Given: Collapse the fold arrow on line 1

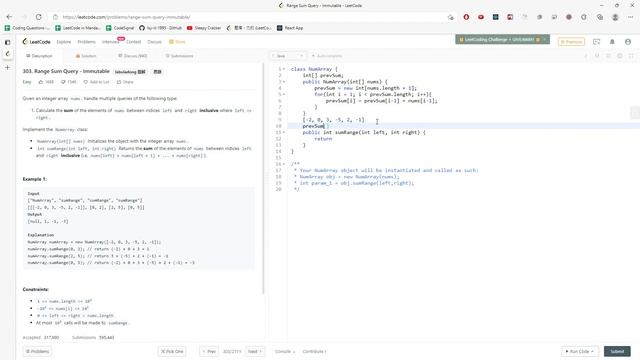Looking at the screenshot, I should click(284, 69).
